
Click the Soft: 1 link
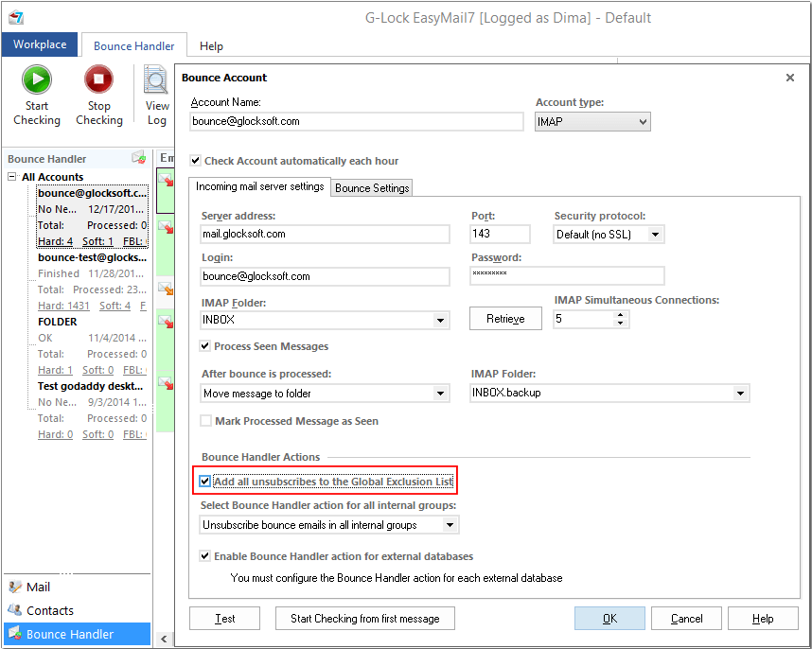(97, 241)
